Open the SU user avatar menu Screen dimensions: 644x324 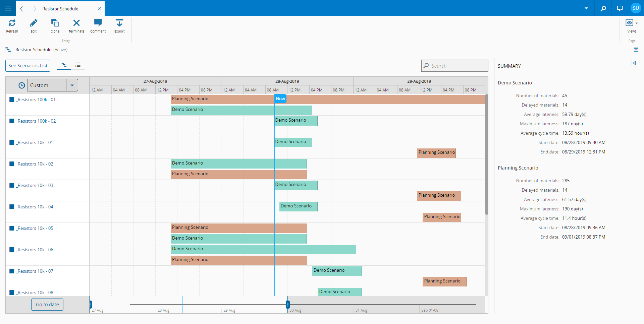click(x=636, y=8)
